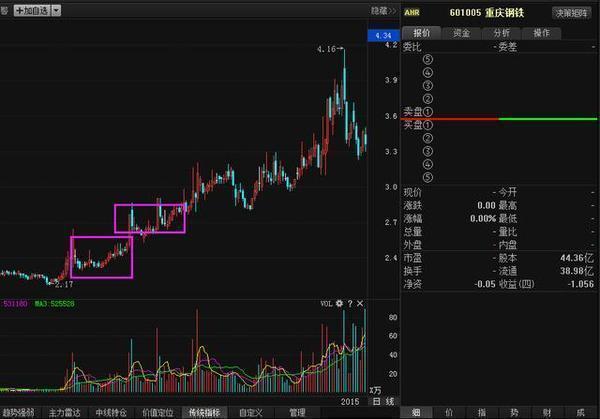600x419 pixels.
Task: Click the 净资 -0.05 value
Action: 484,284
